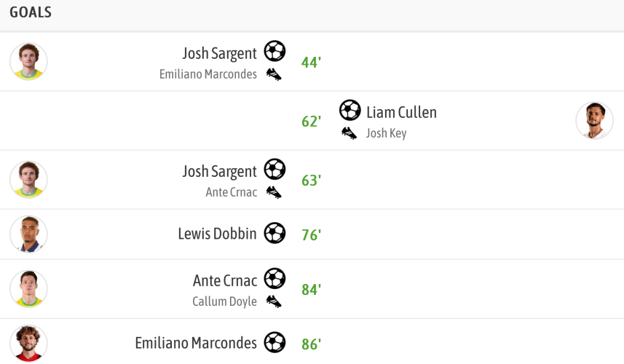Open Josh Sargent's photo at the 44' goal

28,62
